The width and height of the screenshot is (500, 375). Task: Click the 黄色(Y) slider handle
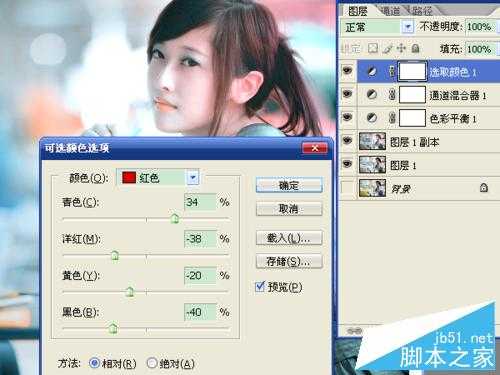coord(130,292)
